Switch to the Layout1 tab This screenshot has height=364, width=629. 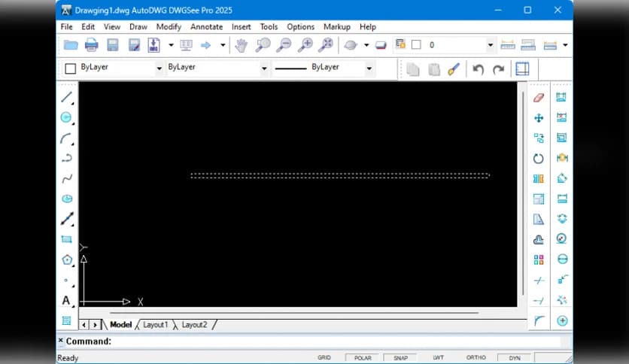tap(155, 325)
